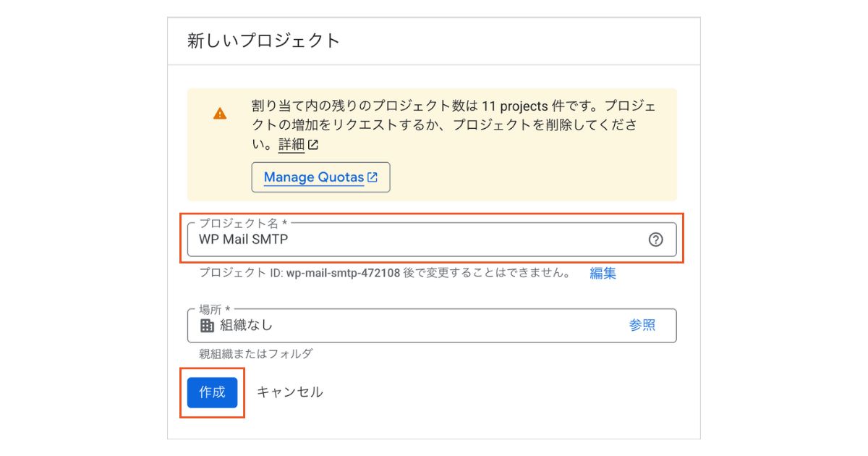This screenshot has width=868, height=456.
Task: Open the 詳細 details link
Action: coord(292,145)
